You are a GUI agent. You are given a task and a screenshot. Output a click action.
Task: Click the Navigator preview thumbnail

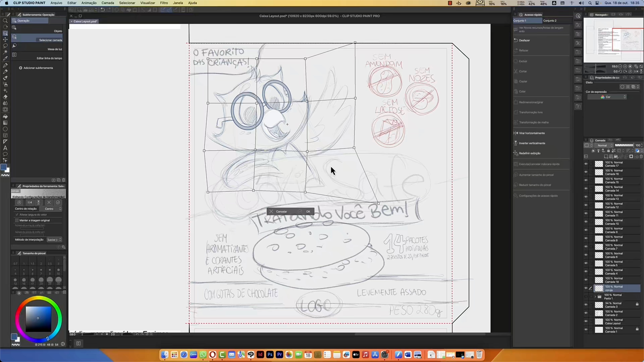(613, 40)
